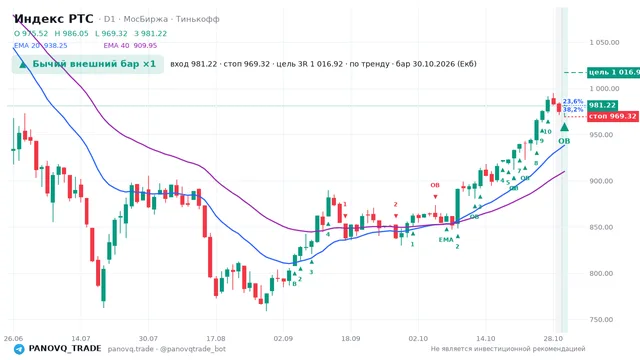Click the 900.00 price axis label
This screenshot has width=640, height=360.
click(601, 181)
